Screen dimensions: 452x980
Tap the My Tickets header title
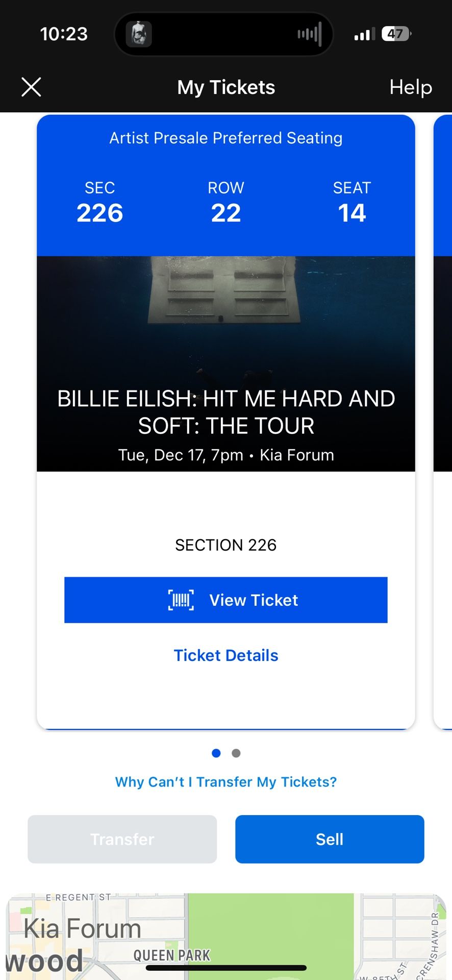pos(226,87)
